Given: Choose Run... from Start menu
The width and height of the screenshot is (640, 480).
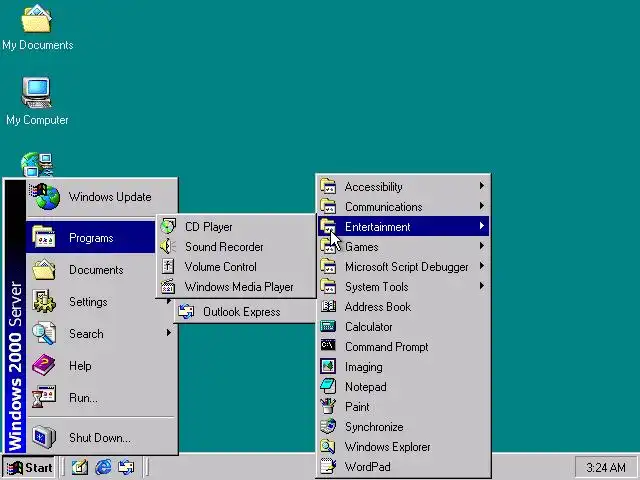Looking at the screenshot, I should click(102, 398).
